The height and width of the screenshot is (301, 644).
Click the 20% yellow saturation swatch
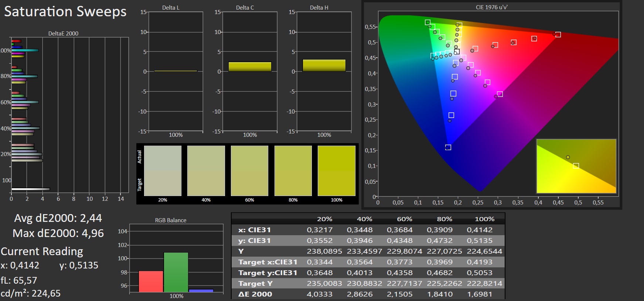tap(163, 170)
